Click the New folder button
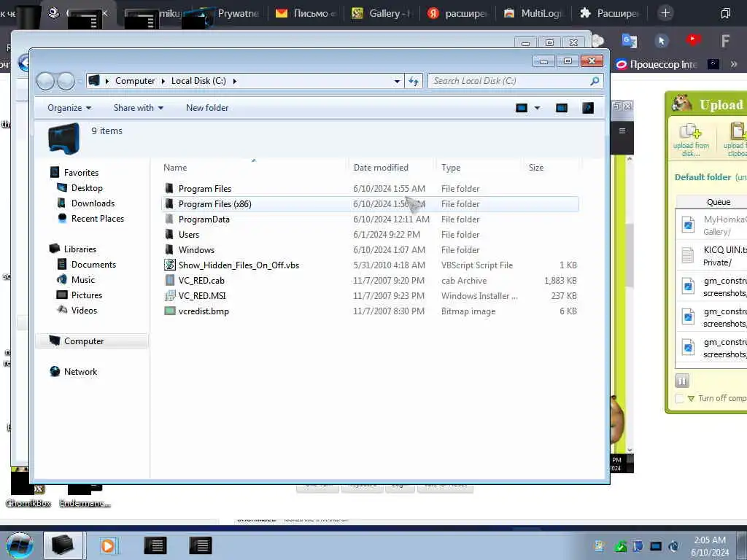The image size is (747, 560). click(x=207, y=108)
